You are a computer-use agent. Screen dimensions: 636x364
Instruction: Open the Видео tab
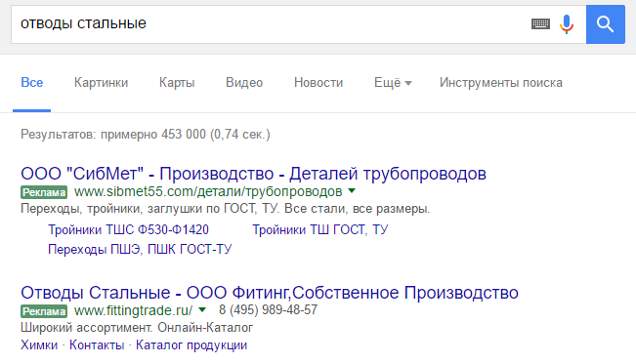(244, 83)
